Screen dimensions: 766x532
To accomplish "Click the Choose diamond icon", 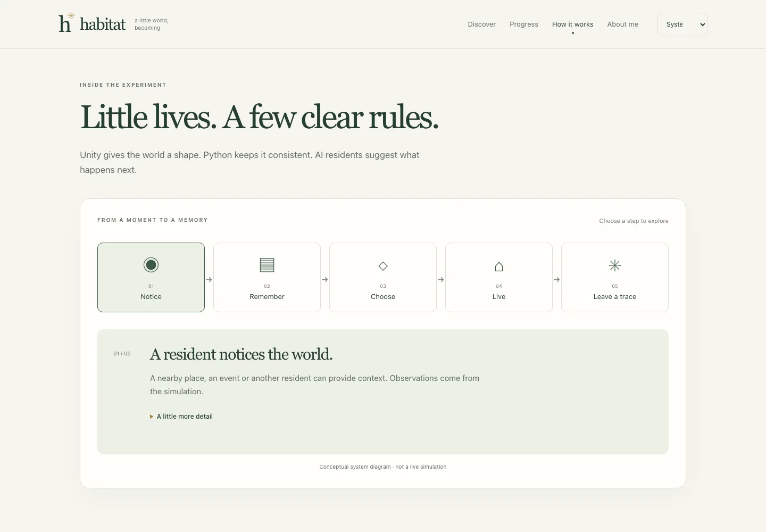I will coord(383,265).
